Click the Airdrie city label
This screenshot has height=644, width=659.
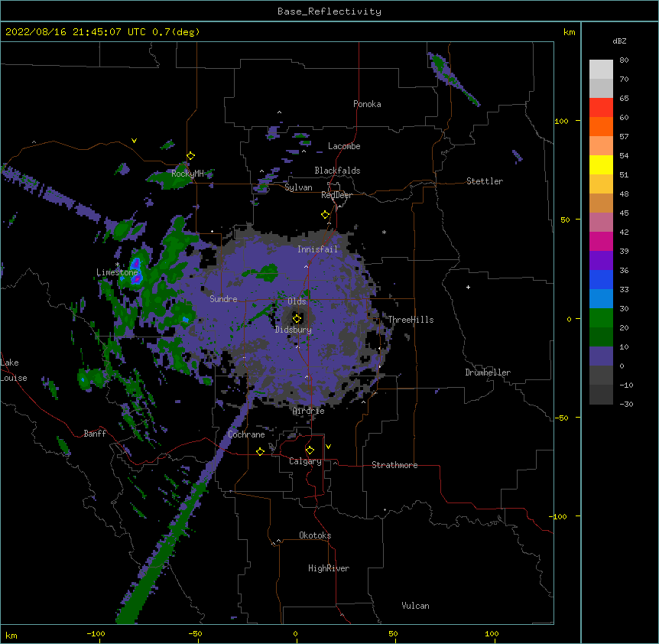[x=309, y=411]
